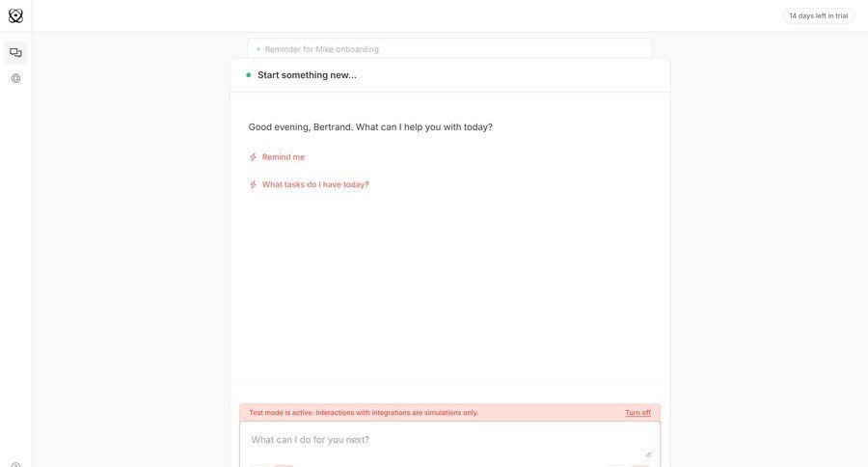Click the app logo icon
This screenshot has height=467, width=868.
(15, 15)
